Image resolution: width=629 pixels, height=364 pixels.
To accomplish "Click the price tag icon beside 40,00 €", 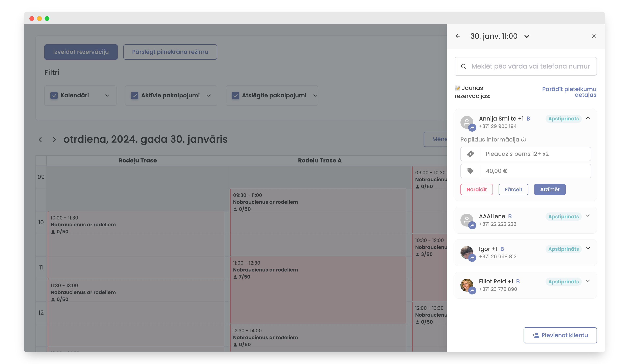I will [470, 171].
